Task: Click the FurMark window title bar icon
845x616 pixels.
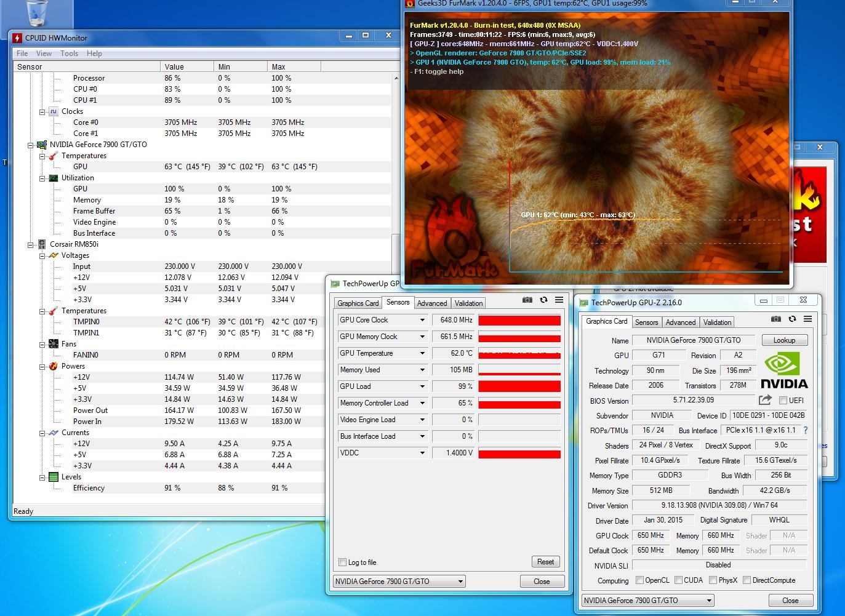Action: pos(410,4)
